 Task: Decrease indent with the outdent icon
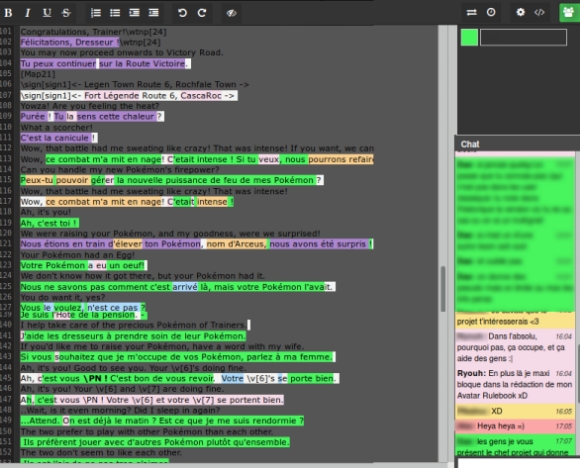154,13
